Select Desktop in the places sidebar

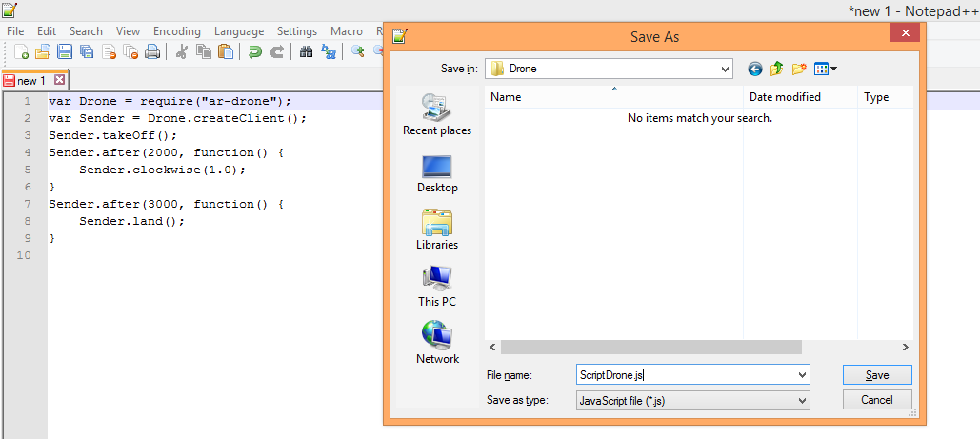tap(437, 173)
